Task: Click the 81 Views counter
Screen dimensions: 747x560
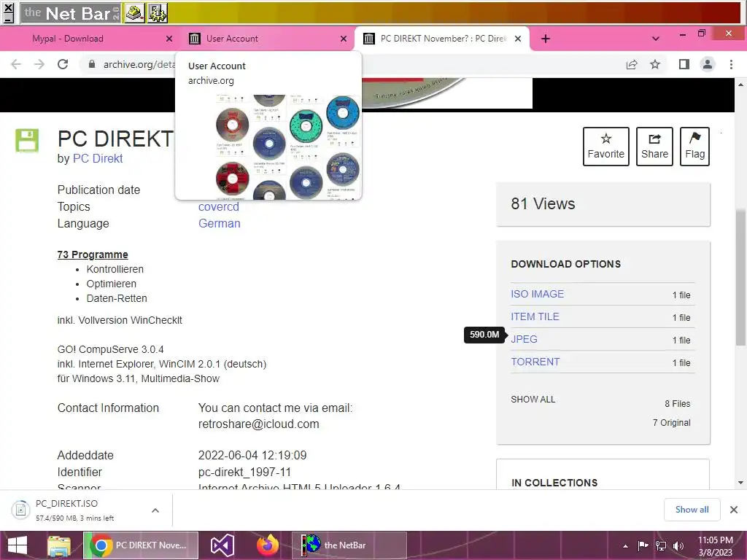Action: click(x=543, y=204)
